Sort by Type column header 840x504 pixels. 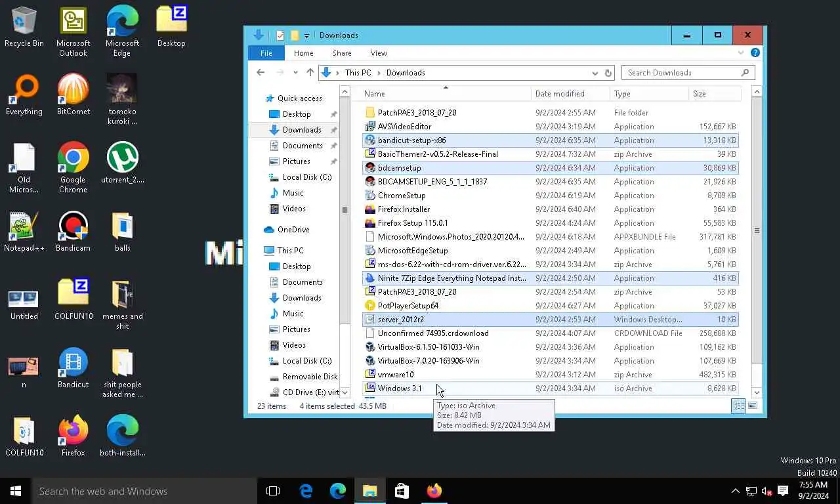click(649, 94)
